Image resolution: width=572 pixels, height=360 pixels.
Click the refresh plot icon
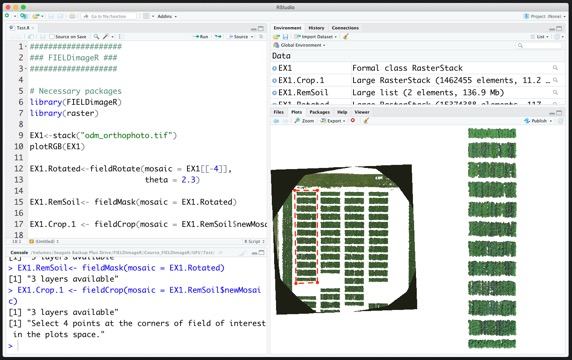560,121
